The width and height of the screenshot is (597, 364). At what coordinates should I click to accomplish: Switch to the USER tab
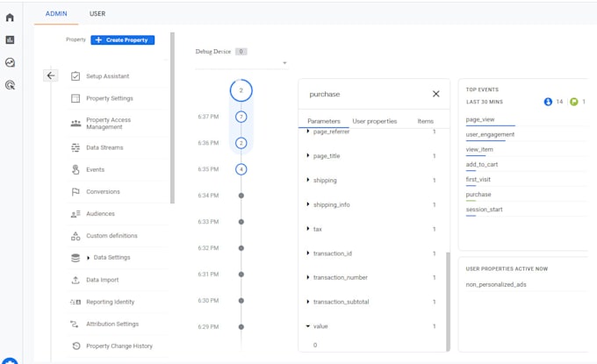(97, 14)
